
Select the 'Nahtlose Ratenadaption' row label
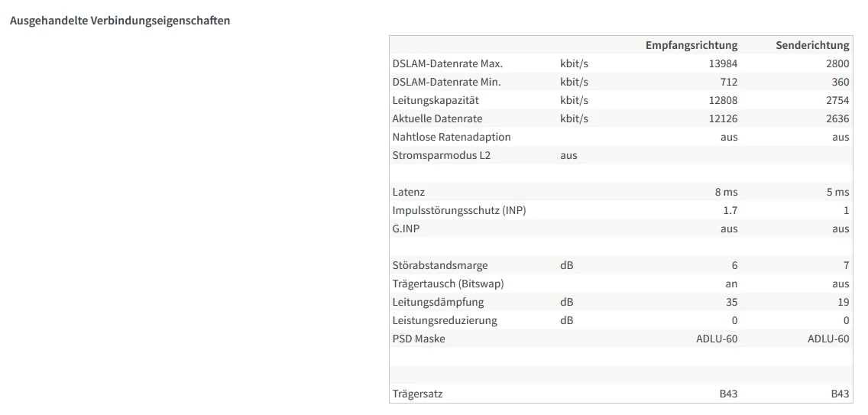tap(451, 137)
